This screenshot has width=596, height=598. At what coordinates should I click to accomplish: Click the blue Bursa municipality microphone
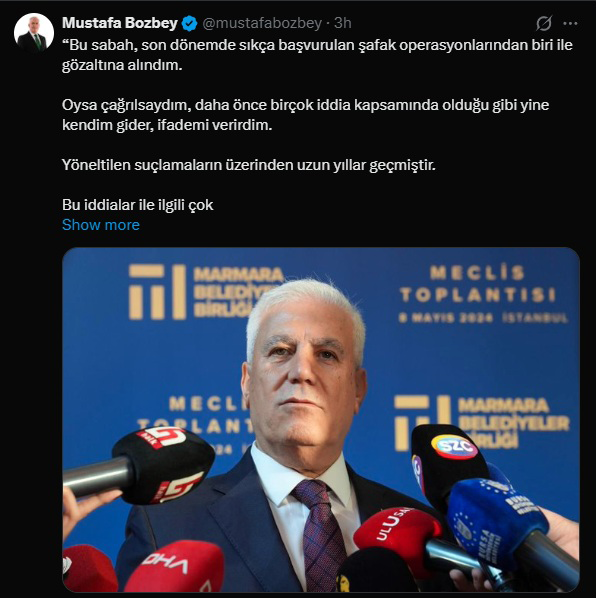(496, 522)
